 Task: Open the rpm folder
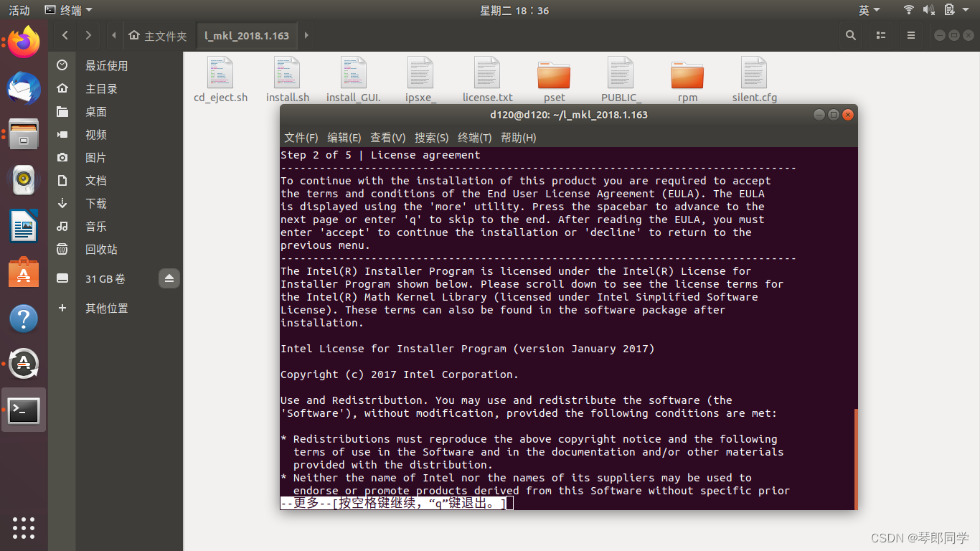tap(687, 80)
